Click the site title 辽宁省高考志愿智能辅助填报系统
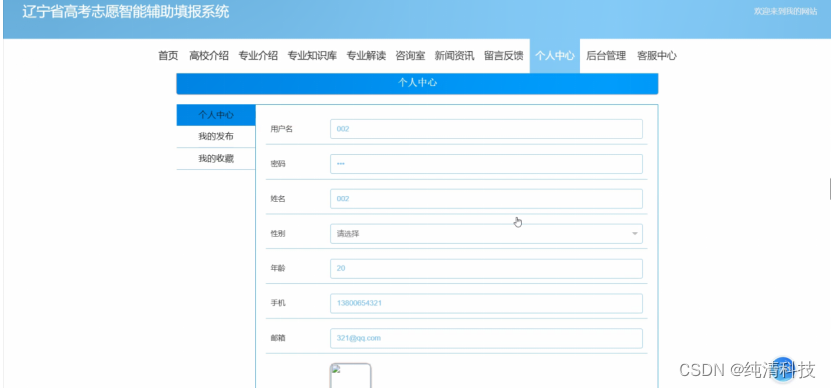The image size is (831, 388). point(126,12)
